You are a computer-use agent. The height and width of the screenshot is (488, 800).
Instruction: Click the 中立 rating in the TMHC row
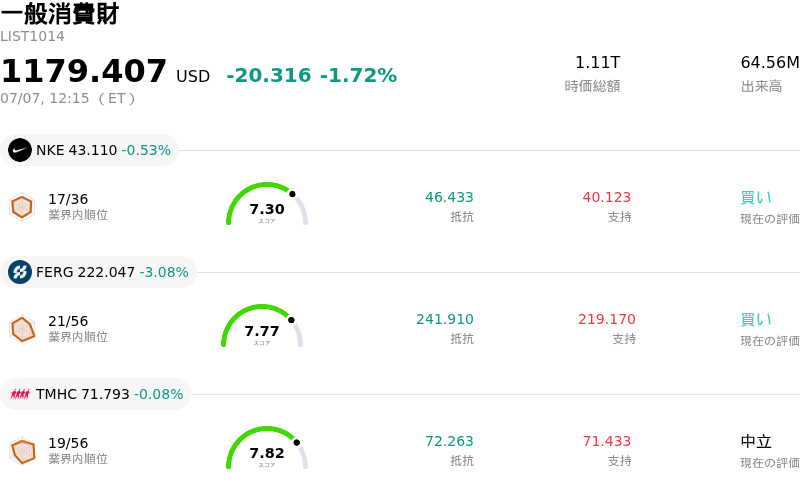[756, 442]
